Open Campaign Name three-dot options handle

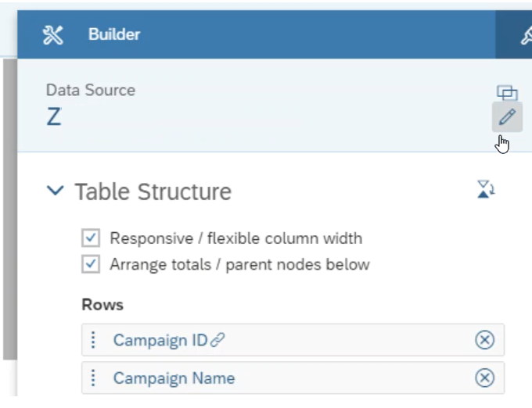(x=93, y=378)
